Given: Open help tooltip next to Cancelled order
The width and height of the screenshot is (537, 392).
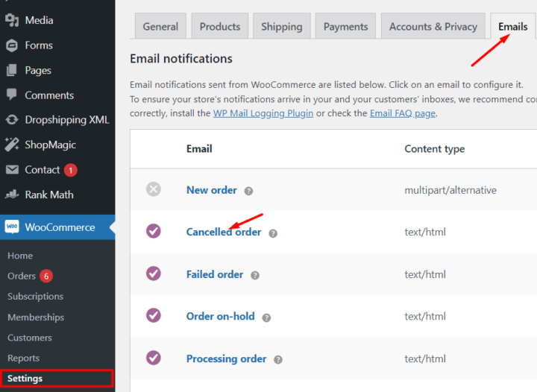Looking at the screenshot, I should click(x=273, y=233).
